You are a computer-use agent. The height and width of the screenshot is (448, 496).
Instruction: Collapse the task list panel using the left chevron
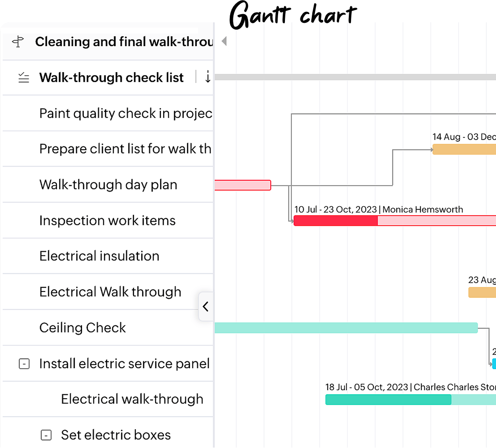pos(206,307)
